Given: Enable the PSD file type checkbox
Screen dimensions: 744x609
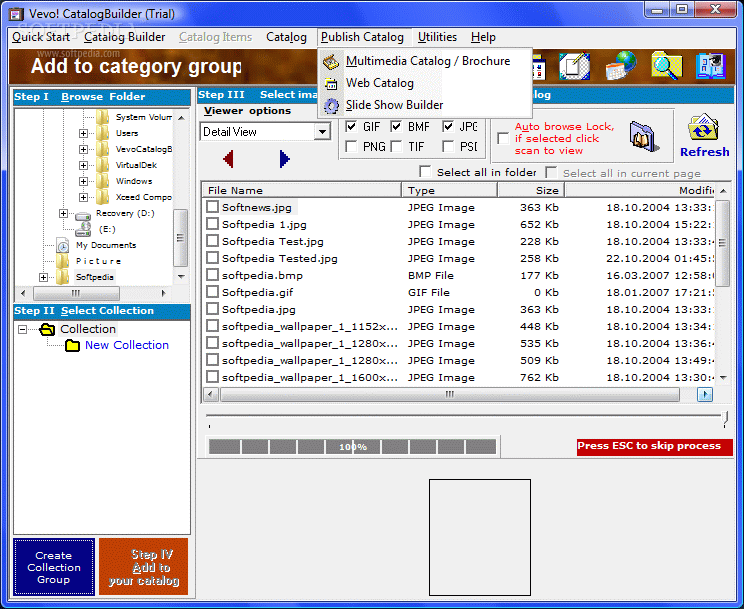Looking at the screenshot, I should pos(447,146).
